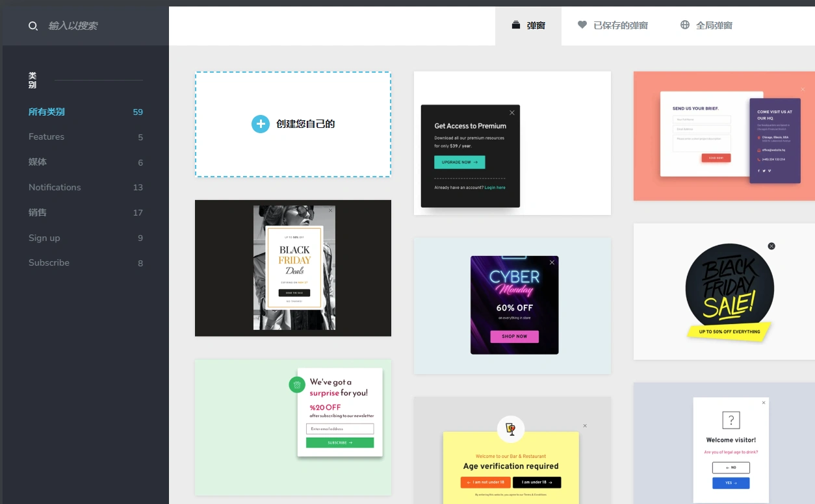
Task: Select the Subscribe category in the sidebar
Action: [x=48, y=262]
